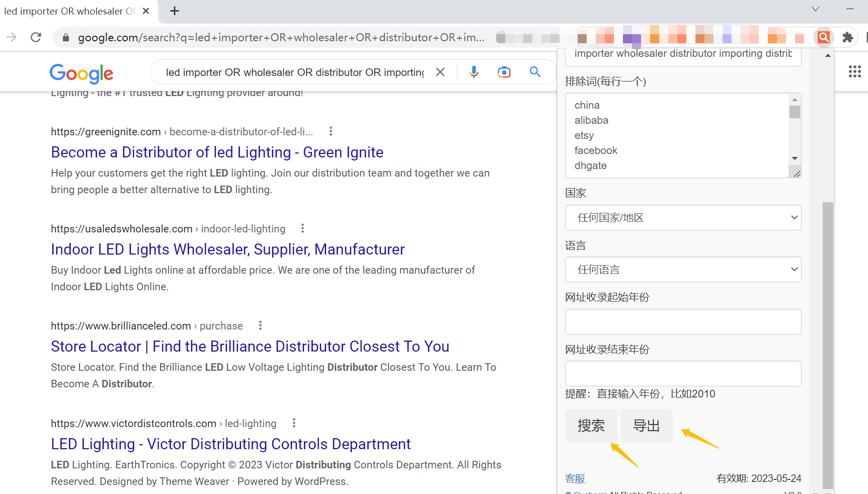Click the address bar URL
The image size is (868, 494).
click(281, 38)
